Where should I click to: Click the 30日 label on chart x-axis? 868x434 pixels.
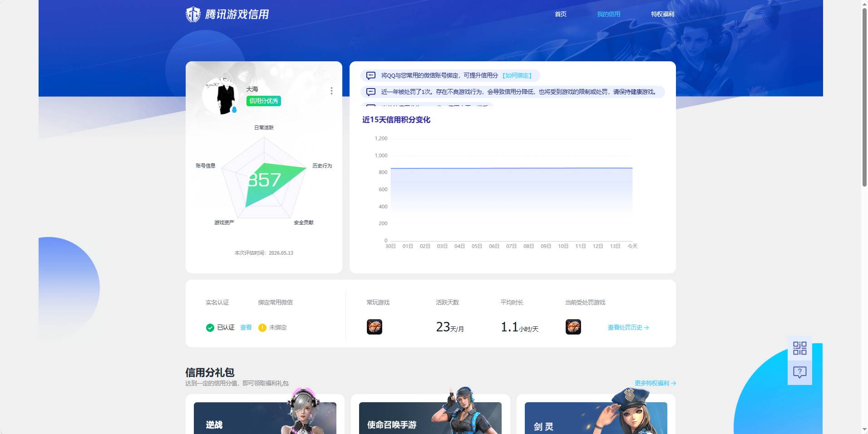[390, 246]
